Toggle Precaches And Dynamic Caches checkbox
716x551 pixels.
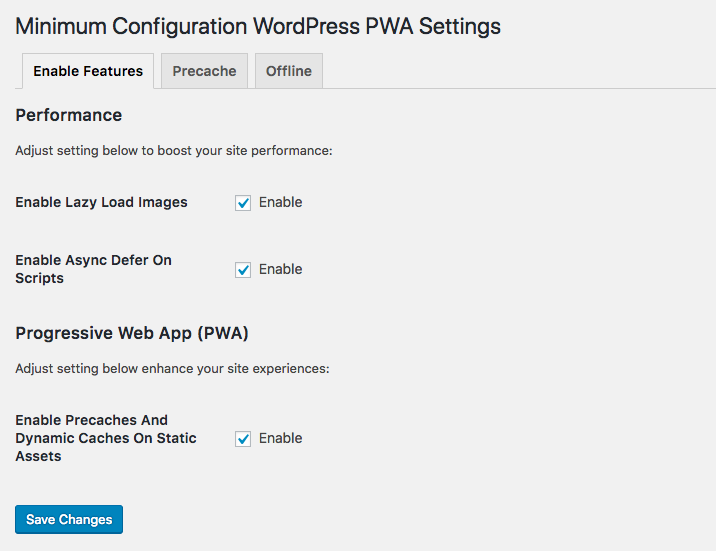click(x=243, y=439)
